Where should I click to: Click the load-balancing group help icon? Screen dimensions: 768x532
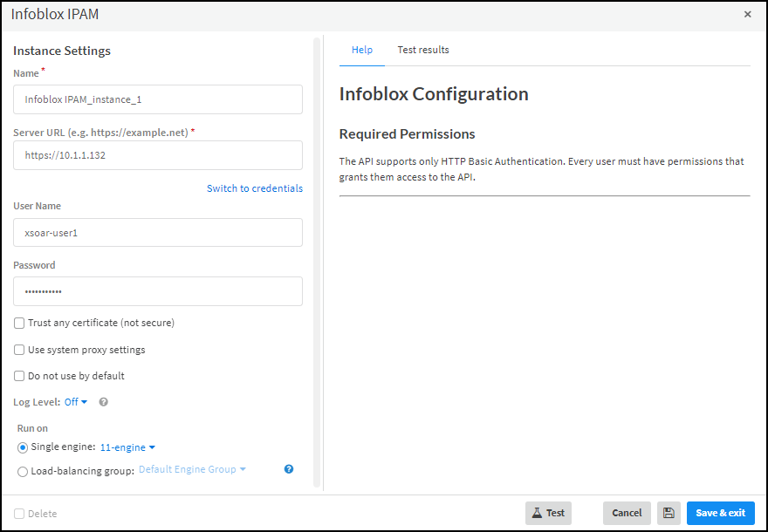[x=289, y=469]
